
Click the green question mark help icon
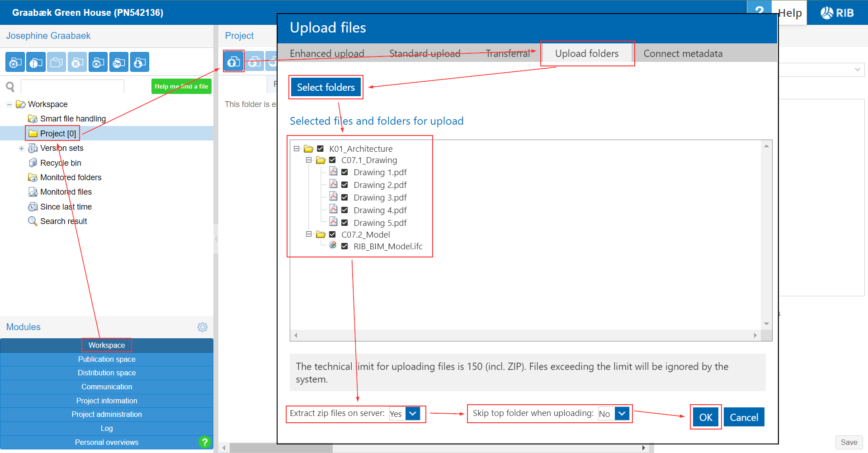[204, 442]
